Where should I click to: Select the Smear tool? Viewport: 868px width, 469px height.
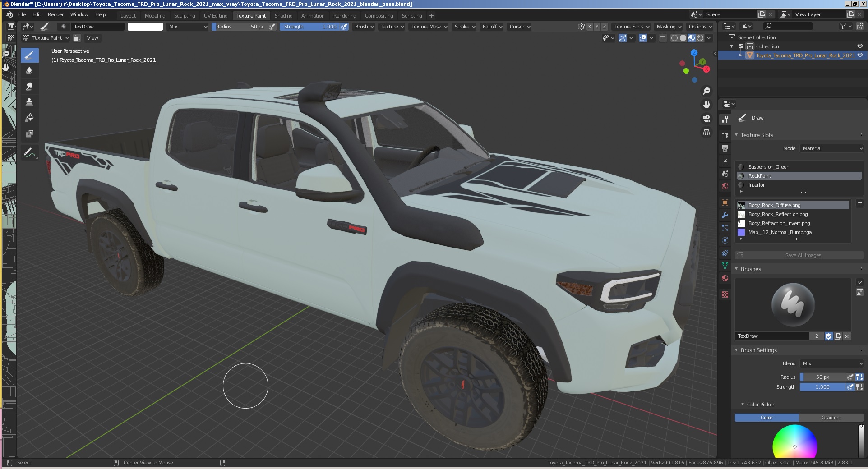29,86
